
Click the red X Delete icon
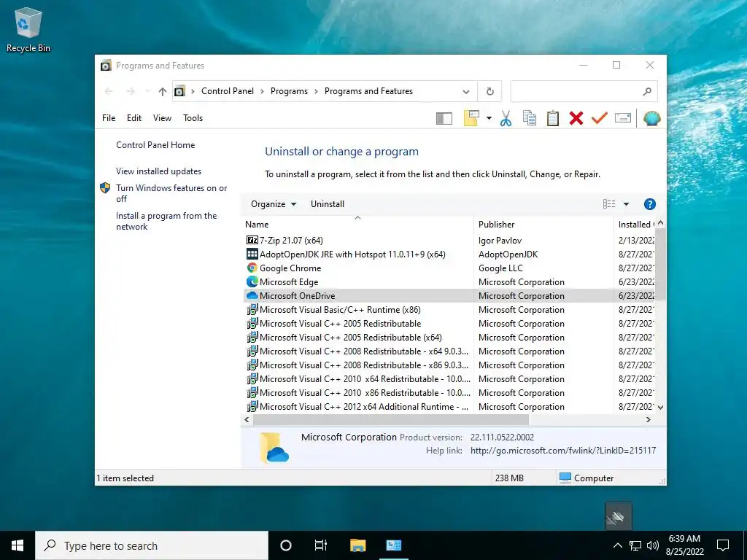click(x=576, y=118)
